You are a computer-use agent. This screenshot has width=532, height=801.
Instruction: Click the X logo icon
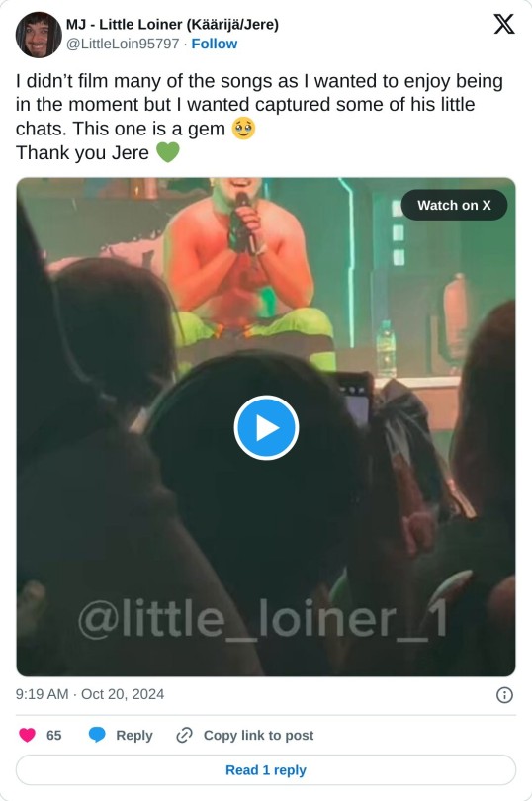[x=504, y=24]
